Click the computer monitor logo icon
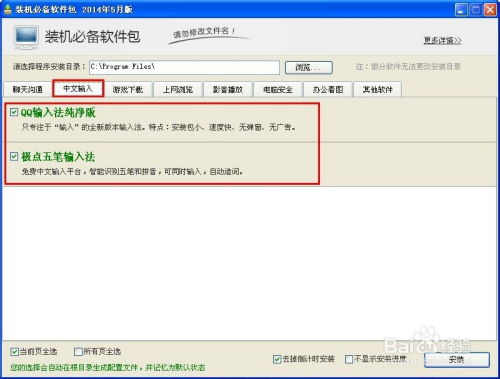 [26, 37]
